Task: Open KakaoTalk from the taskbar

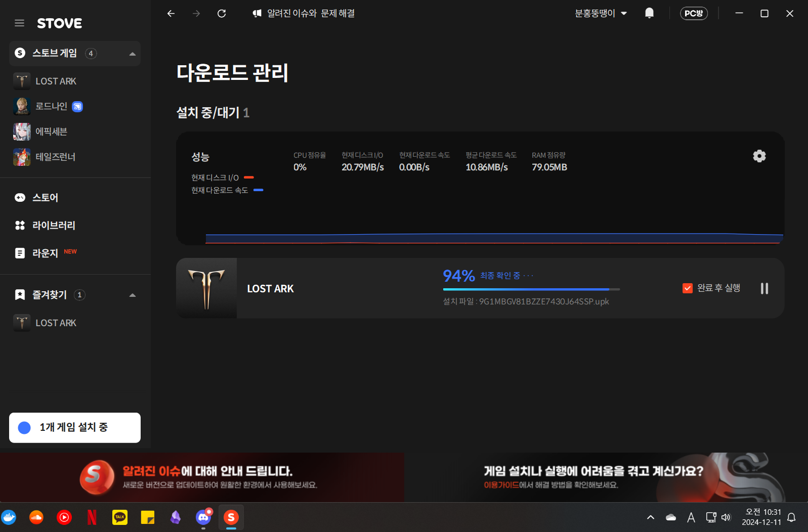Action: [120, 517]
